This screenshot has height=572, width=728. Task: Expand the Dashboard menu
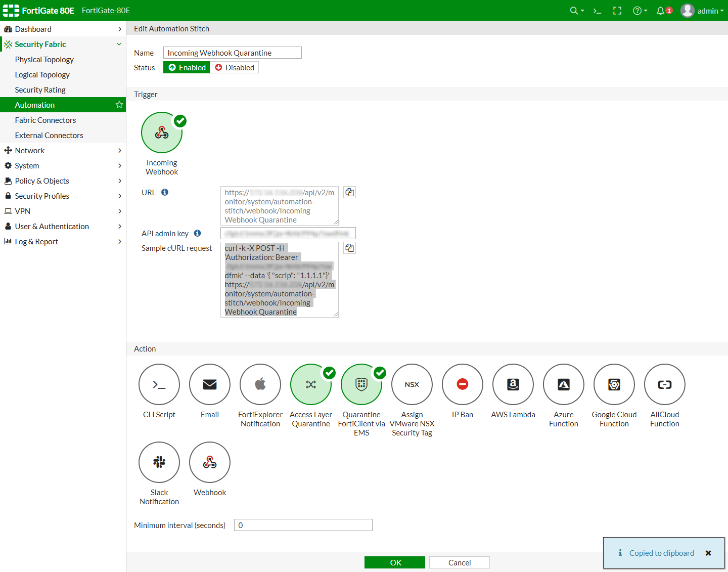pyautogui.click(x=63, y=29)
